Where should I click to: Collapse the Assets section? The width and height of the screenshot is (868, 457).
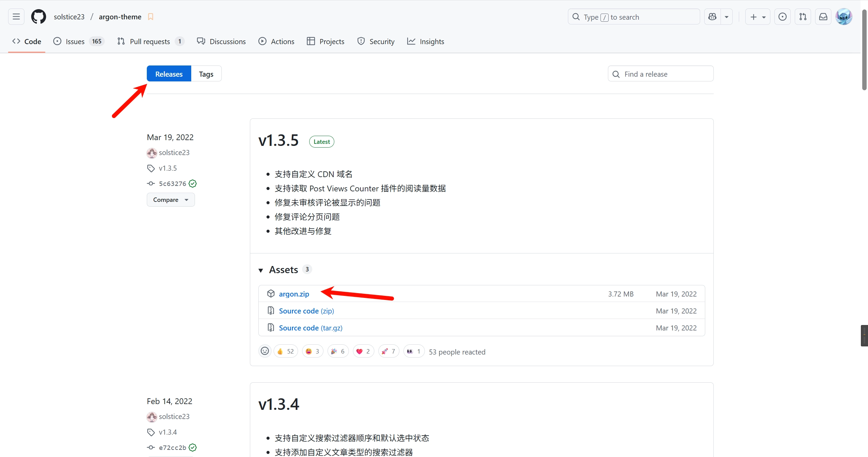tap(261, 270)
